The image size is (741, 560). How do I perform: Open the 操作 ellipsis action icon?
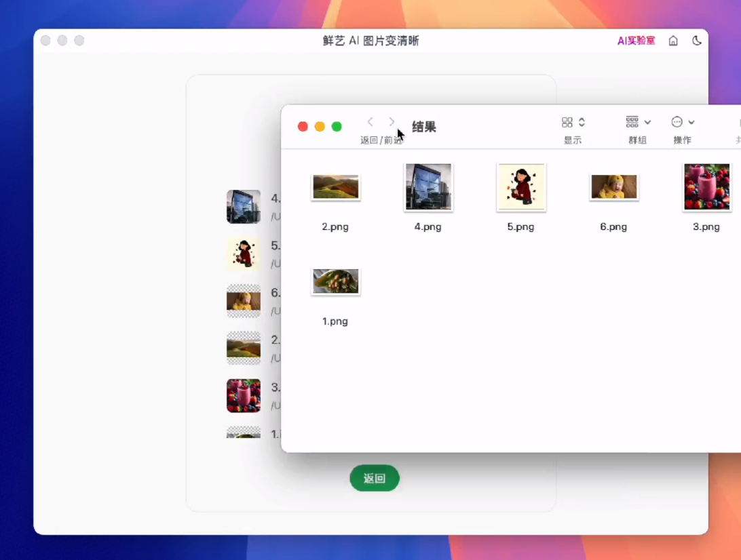(677, 122)
